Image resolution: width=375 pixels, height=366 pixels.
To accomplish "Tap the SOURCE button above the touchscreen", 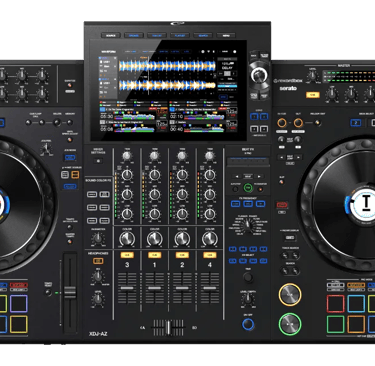I will coord(111,35).
